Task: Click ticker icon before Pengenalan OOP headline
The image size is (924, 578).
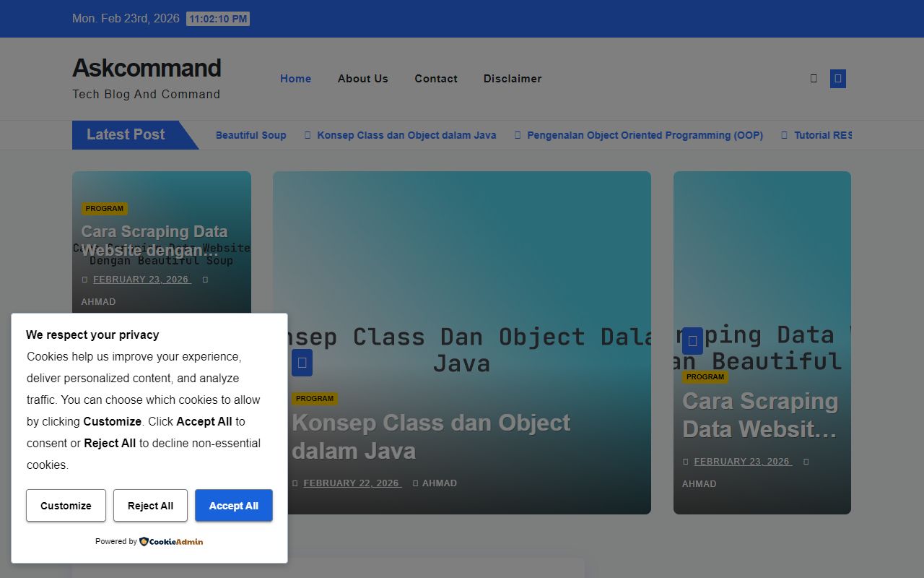Action: pos(518,135)
